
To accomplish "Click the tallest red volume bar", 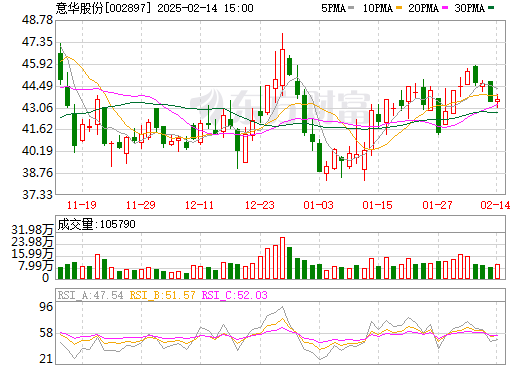I will click(282, 258).
